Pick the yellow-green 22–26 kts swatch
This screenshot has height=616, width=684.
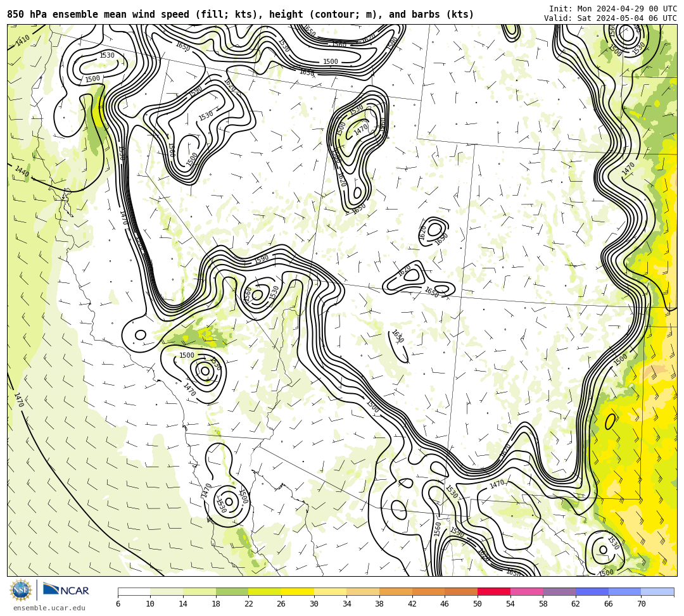point(265,591)
